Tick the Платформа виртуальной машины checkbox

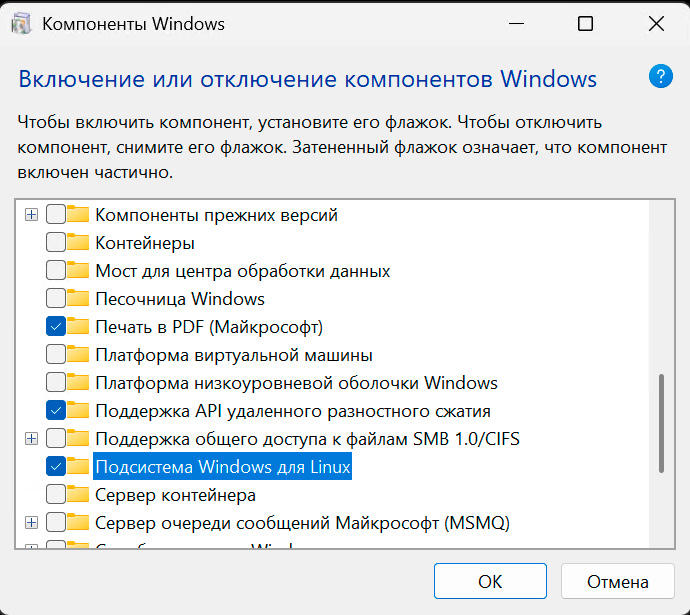[56, 355]
